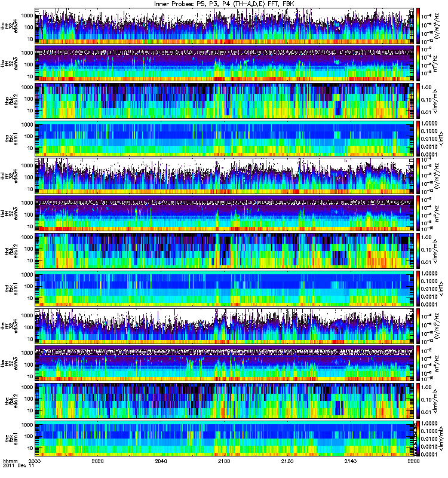Click inside the the fff edc34 spectrogram
This screenshot has height=478, width=448.
pyautogui.click(x=224, y=326)
